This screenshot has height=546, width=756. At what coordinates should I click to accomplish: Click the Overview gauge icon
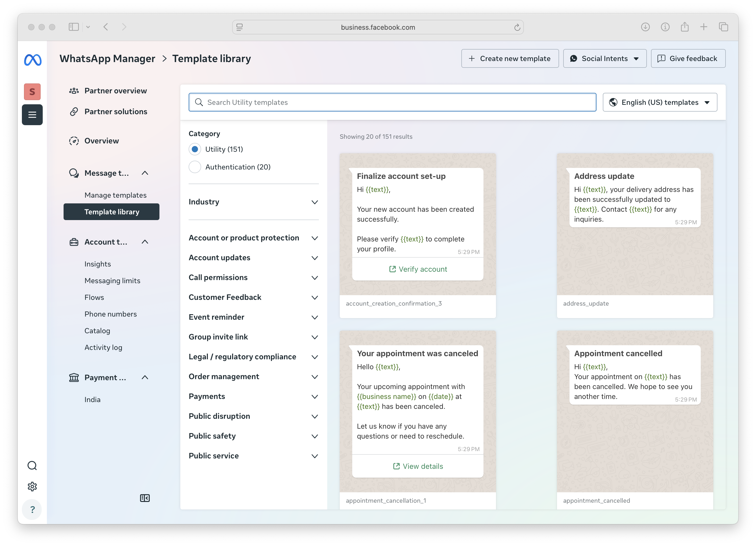point(74,141)
